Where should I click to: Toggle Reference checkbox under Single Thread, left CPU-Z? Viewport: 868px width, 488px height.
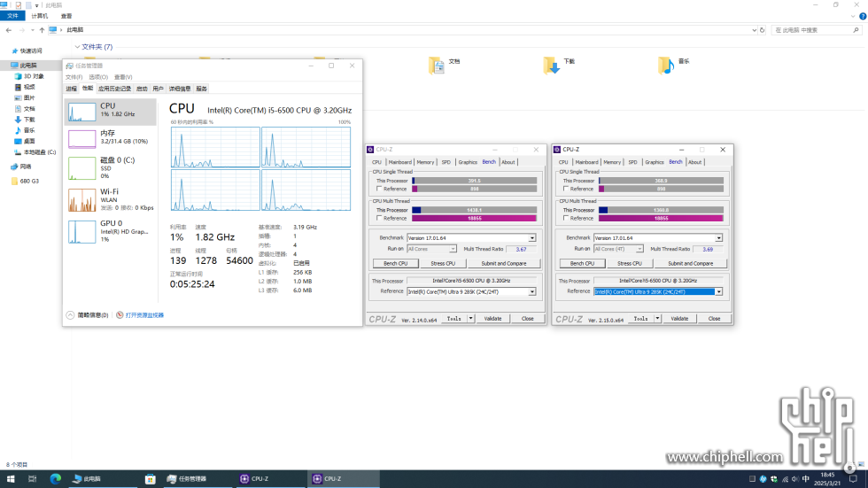pyautogui.click(x=379, y=190)
